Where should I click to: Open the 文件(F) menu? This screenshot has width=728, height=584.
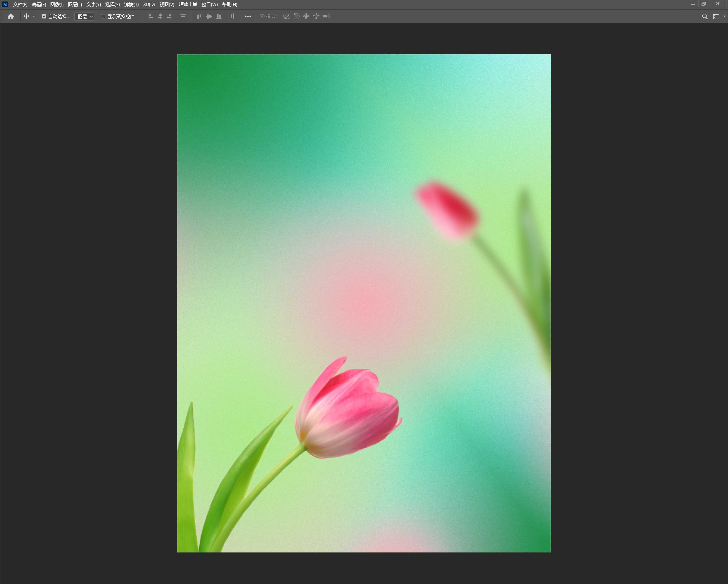point(20,4)
